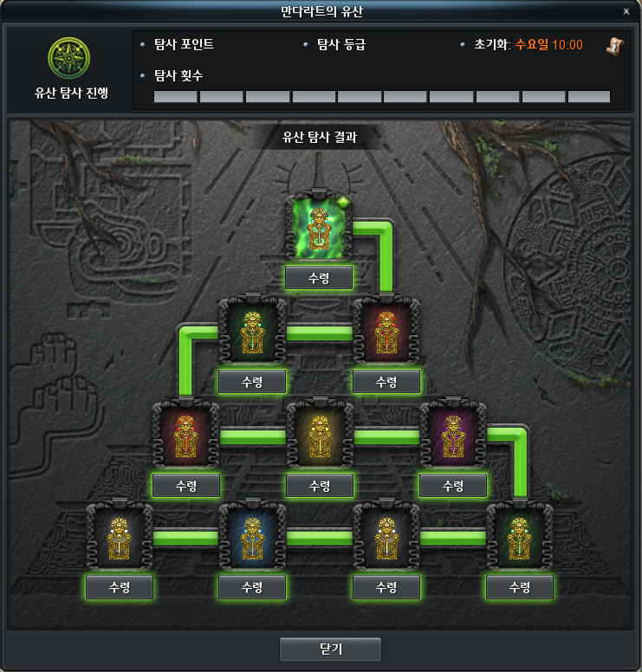Click last segment of exploration count bar

(589, 96)
